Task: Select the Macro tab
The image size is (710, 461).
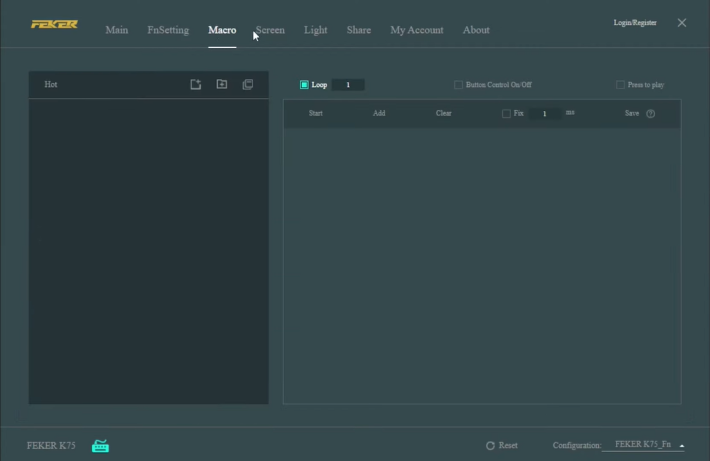Action: [222, 30]
